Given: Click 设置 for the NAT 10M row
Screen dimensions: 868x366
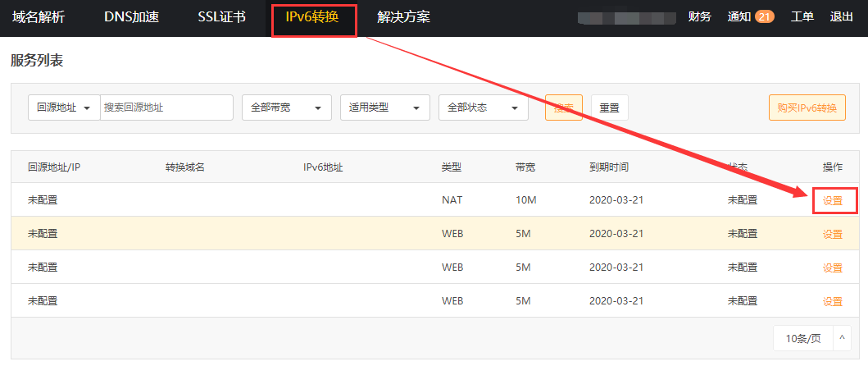Looking at the screenshot, I should coord(833,200).
